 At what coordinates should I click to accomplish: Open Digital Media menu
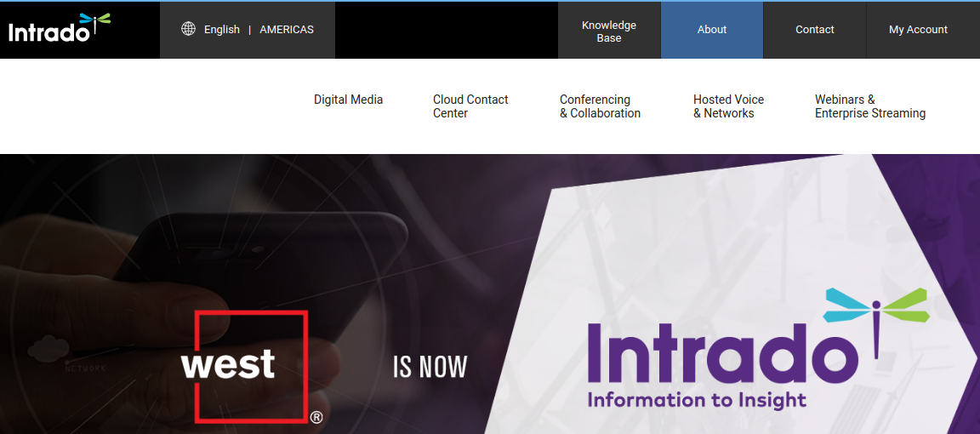coord(348,100)
